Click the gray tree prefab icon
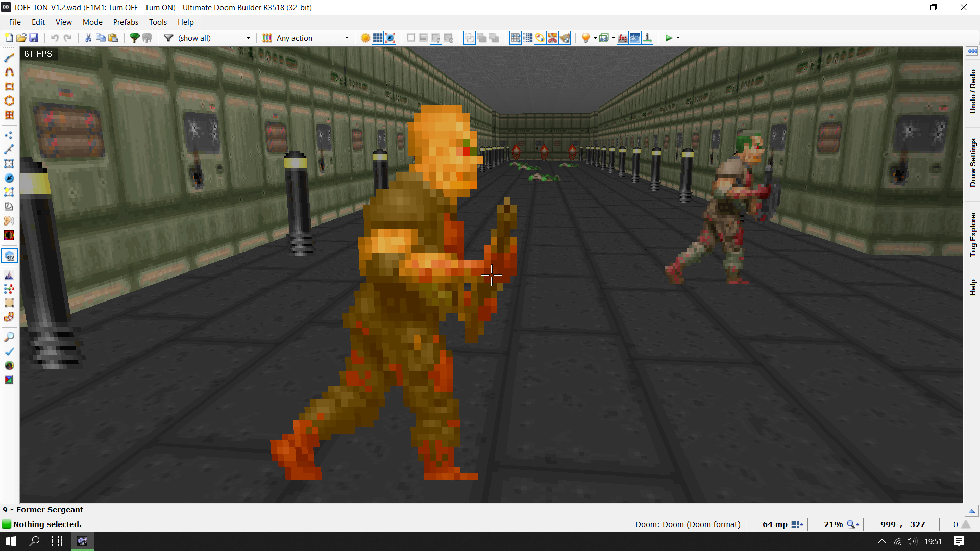 [x=147, y=38]
